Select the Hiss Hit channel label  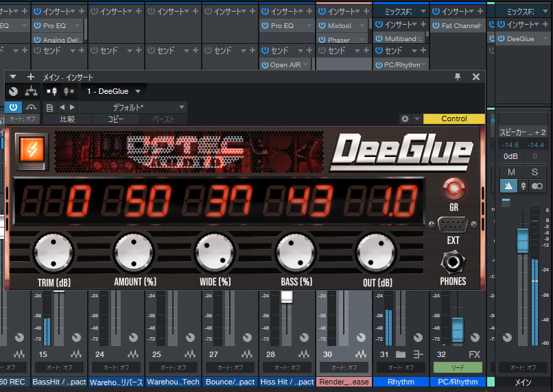pos(287,382)
